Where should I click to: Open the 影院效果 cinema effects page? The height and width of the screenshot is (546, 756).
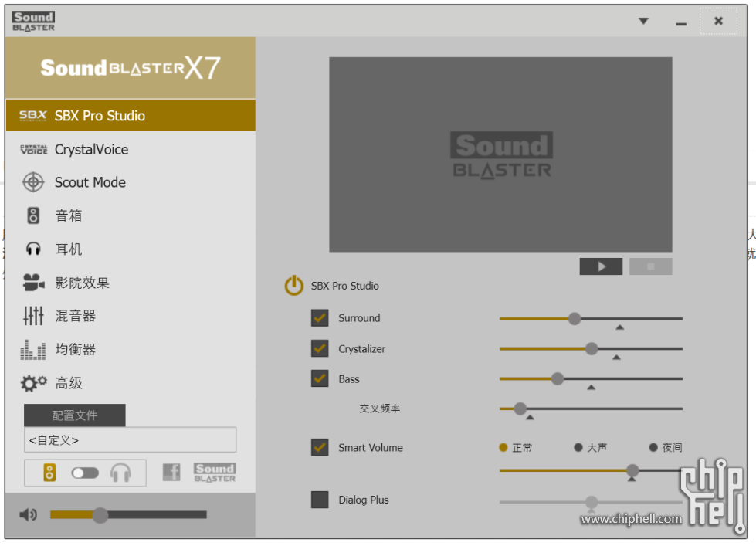point(131,283)
